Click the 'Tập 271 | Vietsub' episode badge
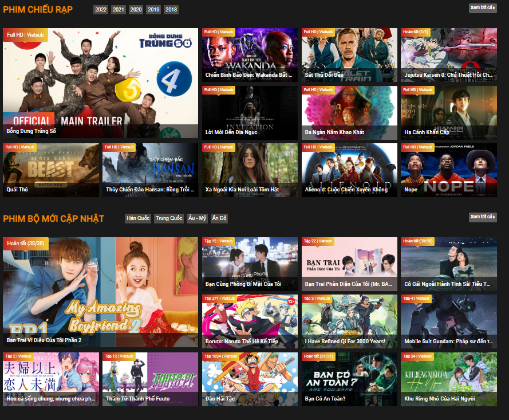509x420 pixels. (219, 299)
